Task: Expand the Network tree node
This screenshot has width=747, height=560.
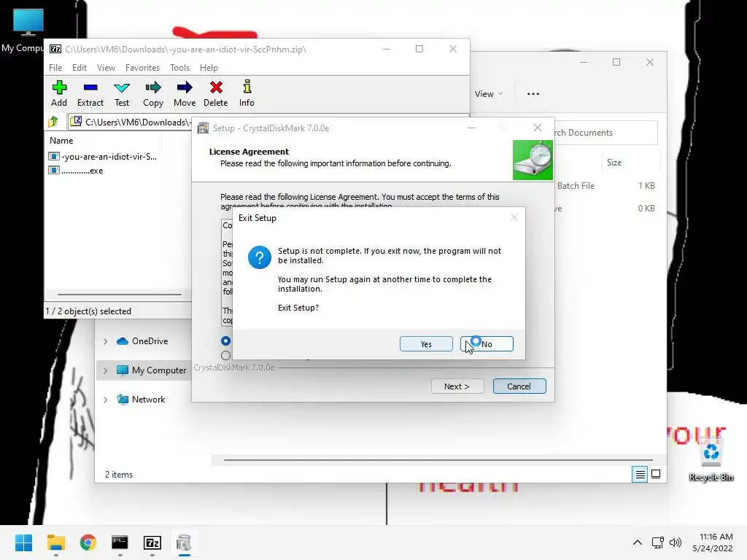Action: pos(105,400)
